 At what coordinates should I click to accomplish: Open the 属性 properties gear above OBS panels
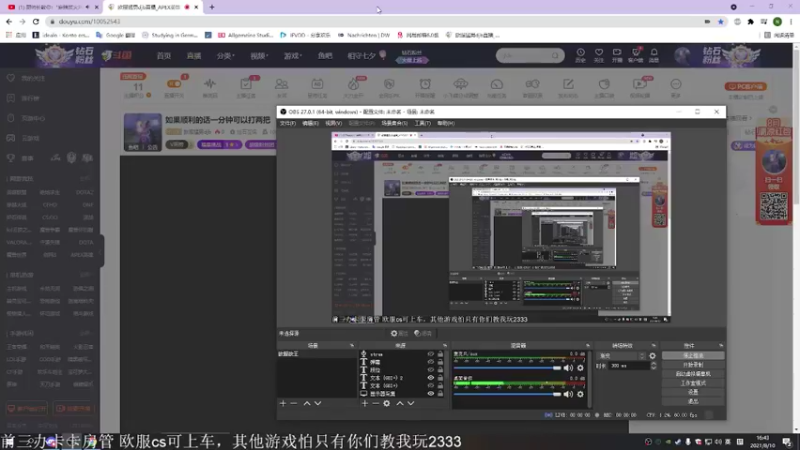point(399,333)
